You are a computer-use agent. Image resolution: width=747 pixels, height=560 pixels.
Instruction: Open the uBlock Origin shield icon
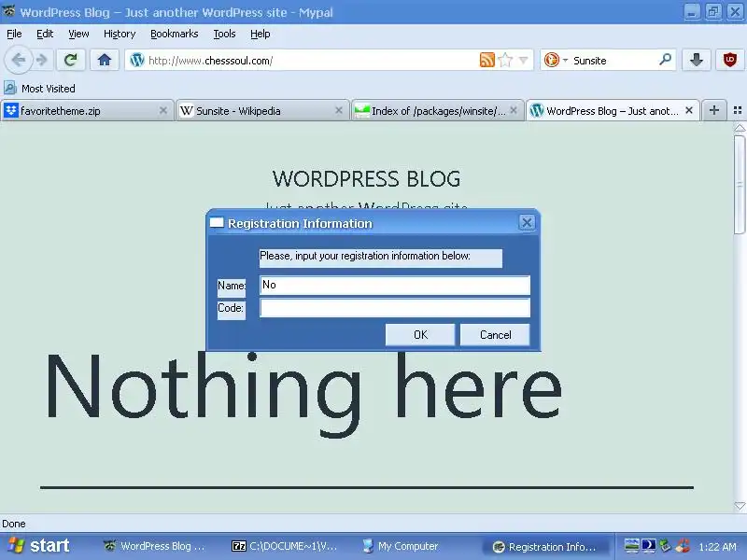(730, 60)
